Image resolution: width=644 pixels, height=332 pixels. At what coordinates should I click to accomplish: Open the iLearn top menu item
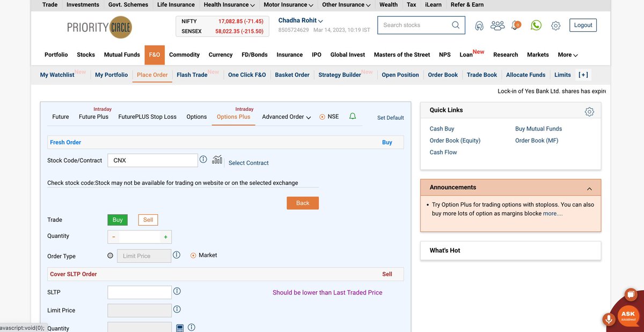pyautogui.click(x=433, y=4)
